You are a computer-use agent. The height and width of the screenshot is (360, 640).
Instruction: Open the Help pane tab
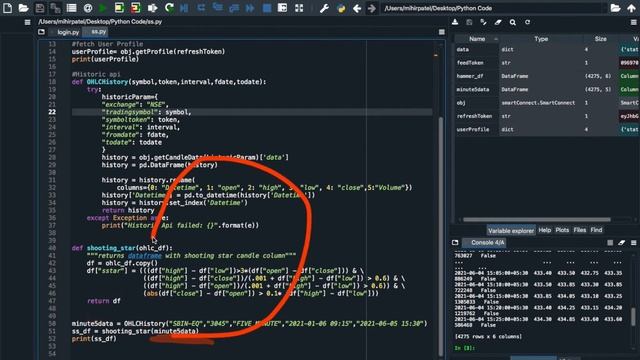point(544,230)
